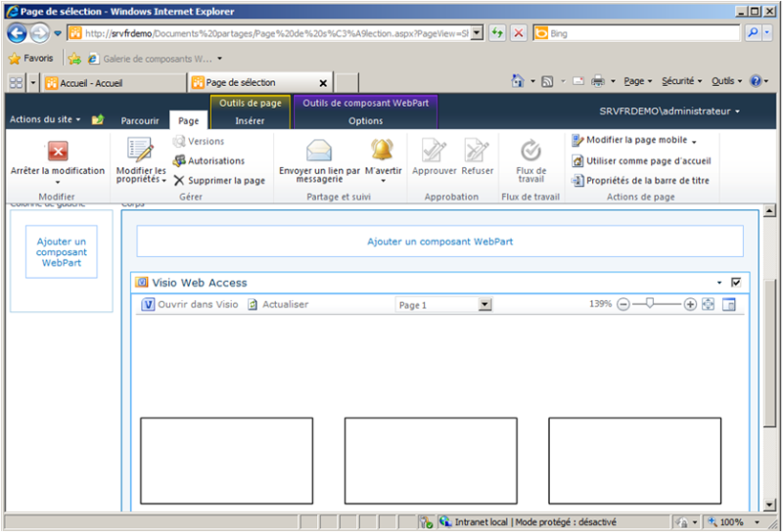Click the first rectangle shape in the diagram
This screenshot has width=783, height=532.
(227, 461)
